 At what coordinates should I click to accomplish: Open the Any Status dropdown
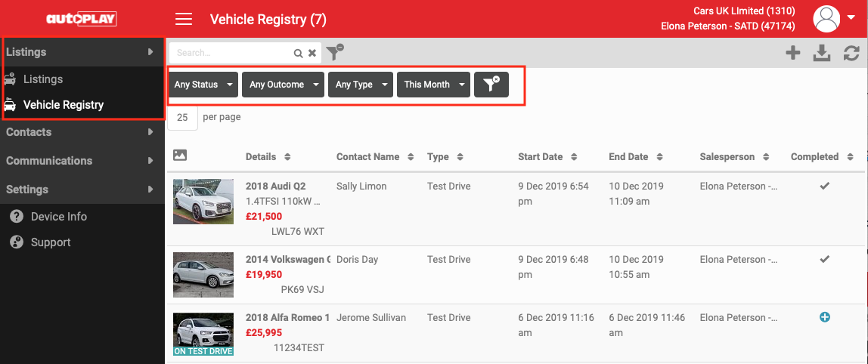[x=203, y=85]
